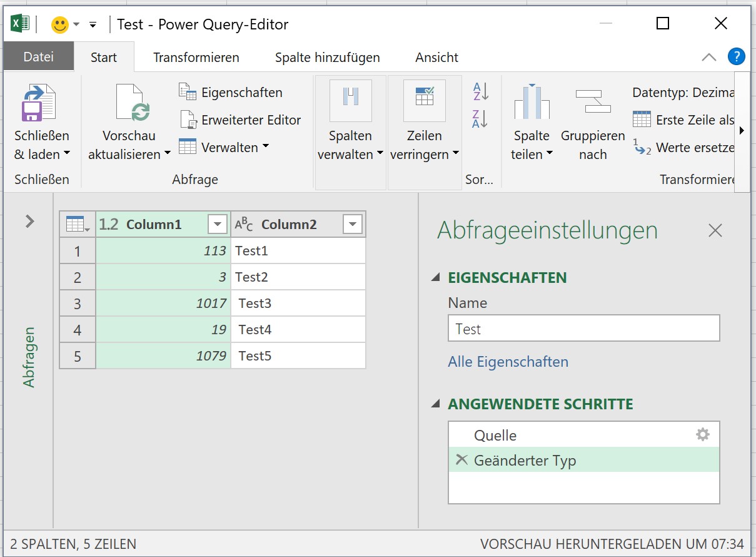The image size is (756, 557).
Task: Open help via blue question mark
Action: 736,57
